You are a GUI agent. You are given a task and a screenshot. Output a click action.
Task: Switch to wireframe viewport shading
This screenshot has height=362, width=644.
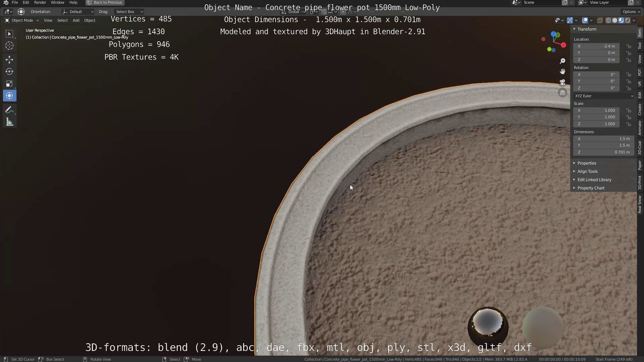tap(608, 20)
